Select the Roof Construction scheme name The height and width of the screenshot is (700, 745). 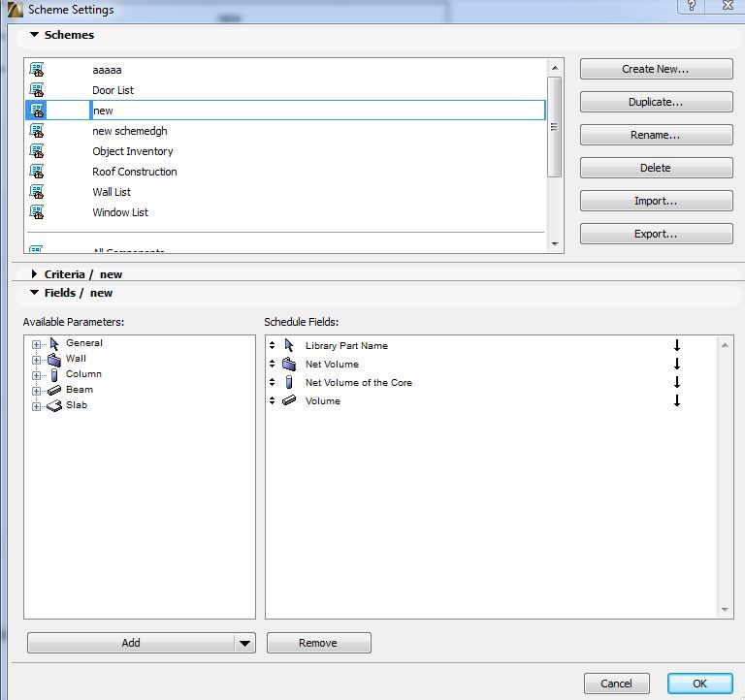pos(135,172)
